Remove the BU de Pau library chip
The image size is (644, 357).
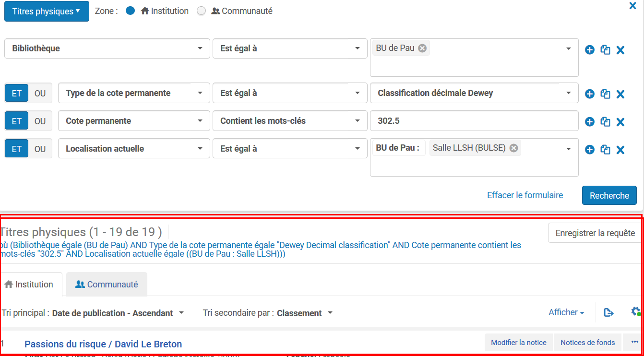[x=422, y=48]
